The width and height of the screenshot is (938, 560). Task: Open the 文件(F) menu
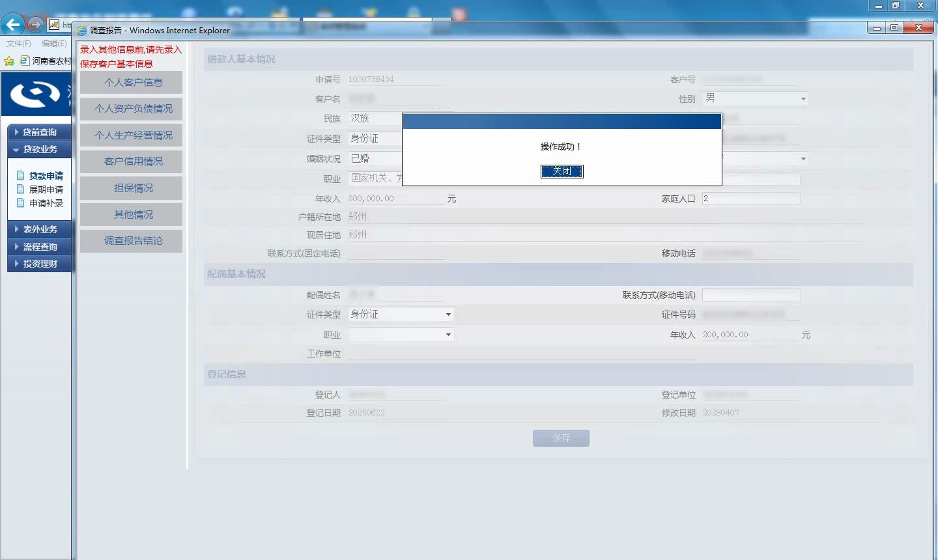point(18,44)
